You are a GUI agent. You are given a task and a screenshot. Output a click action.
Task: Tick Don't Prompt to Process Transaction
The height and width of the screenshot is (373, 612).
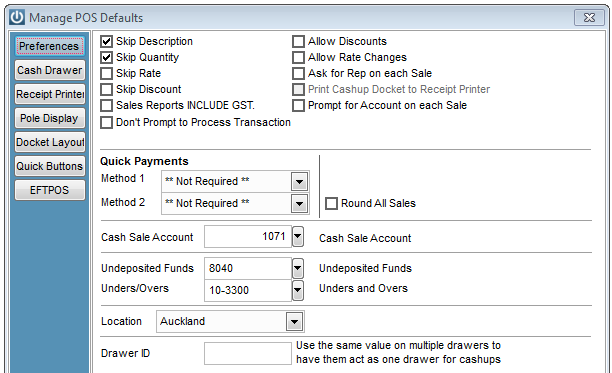tap(106, 123)
